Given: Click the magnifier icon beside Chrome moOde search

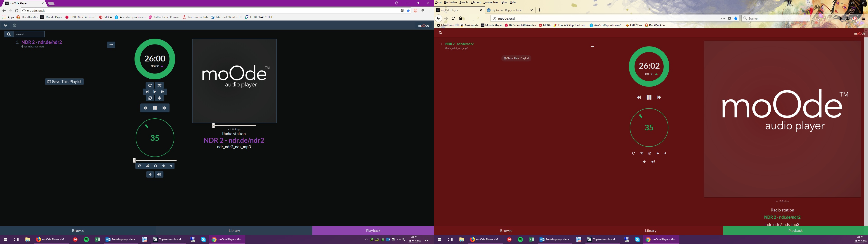Looking at the screenshot, I should (9, 34).
